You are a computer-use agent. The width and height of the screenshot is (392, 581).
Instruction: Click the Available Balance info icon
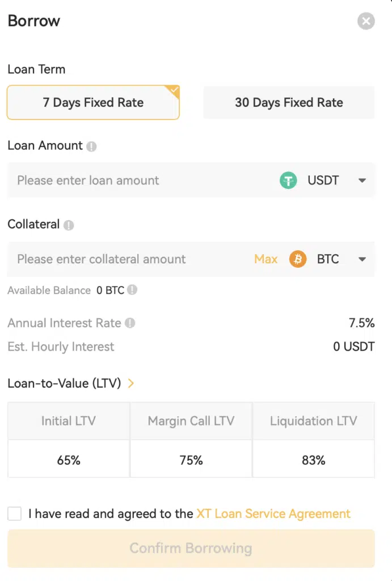[132, 290]
